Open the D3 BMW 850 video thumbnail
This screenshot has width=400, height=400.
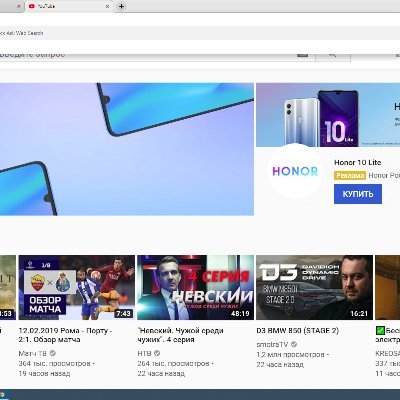point(314,287)
